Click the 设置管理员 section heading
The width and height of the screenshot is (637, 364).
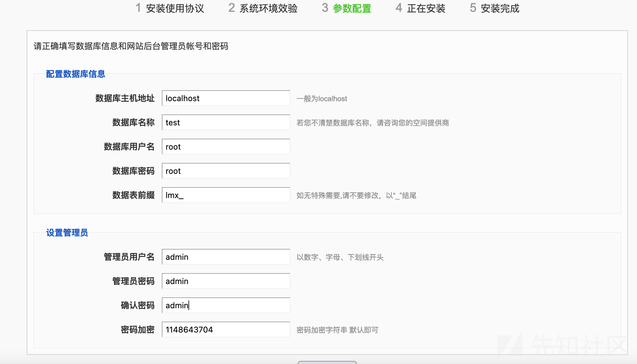point(67,233)
